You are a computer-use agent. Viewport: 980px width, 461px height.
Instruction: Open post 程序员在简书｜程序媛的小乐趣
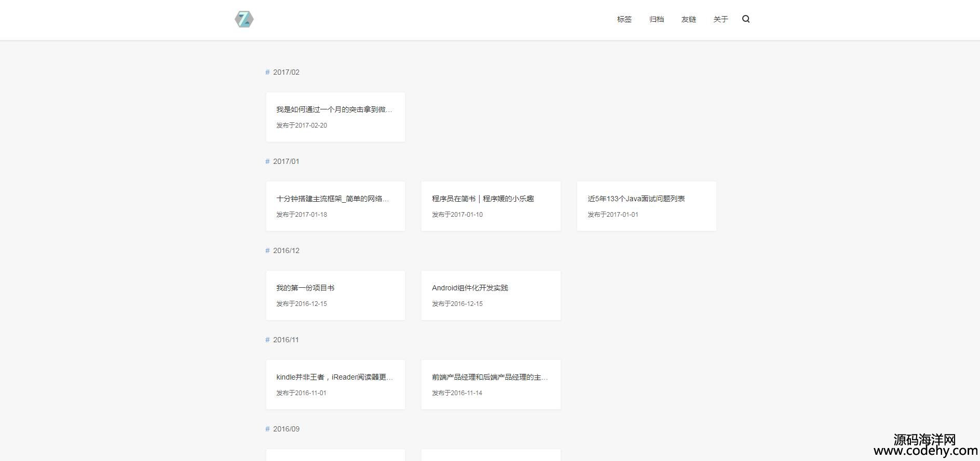[483, 199]
